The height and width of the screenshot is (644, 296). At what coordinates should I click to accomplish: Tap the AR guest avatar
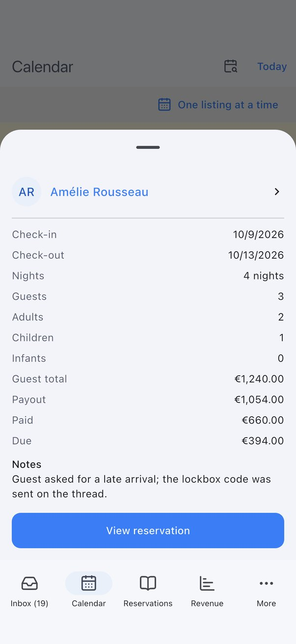[x=27, y=192]
